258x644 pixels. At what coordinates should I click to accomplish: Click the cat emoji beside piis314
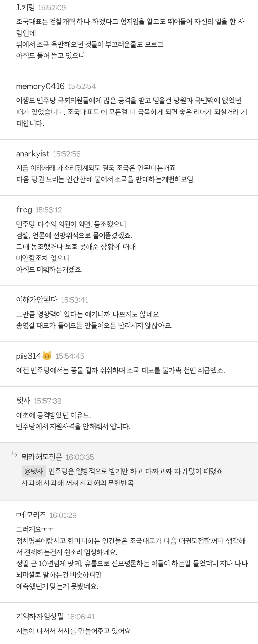click(47, 355)
